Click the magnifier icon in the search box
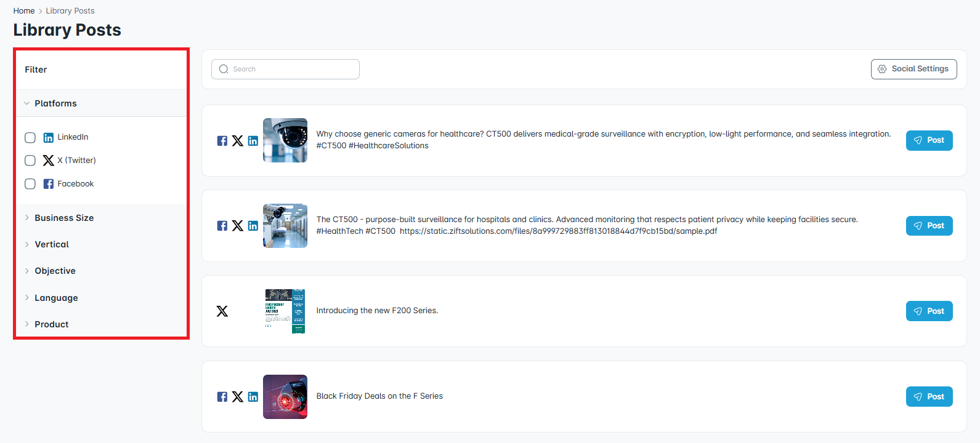Viewport: 980px width, 443px height. [x=224, y=70]
